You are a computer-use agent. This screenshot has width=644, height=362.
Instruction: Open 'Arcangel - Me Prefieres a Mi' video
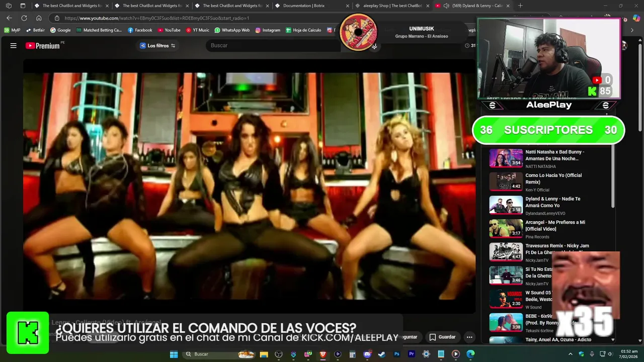(555, 225)
